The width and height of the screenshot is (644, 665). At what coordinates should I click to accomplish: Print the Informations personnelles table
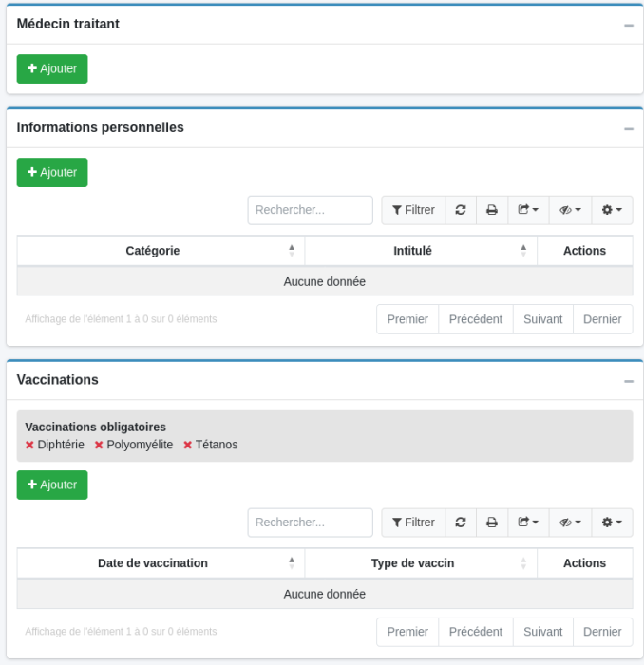click(x=492, y=210)
